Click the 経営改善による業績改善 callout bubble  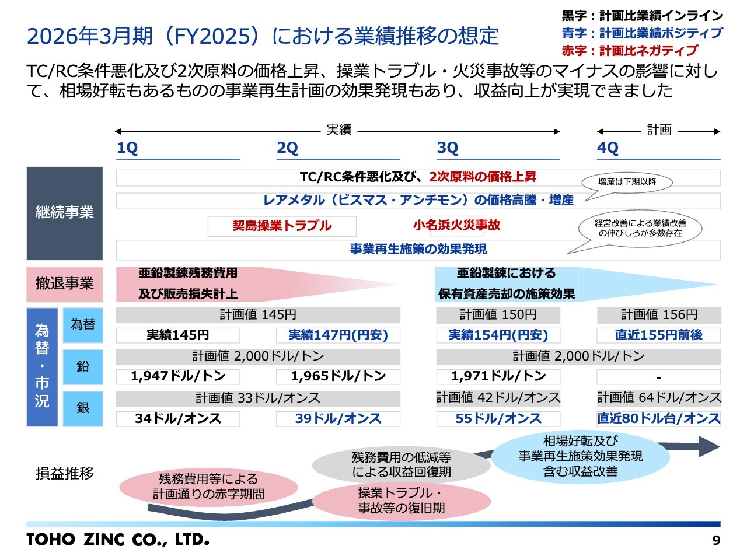tap(640, 228)
